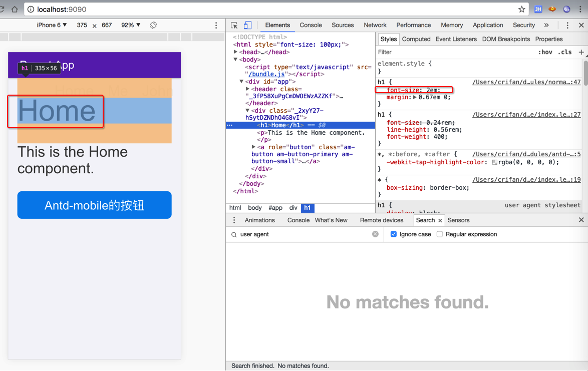
Task: Select the body breadcrumb item
Action: pyautogui.click(x=254, y=208)
